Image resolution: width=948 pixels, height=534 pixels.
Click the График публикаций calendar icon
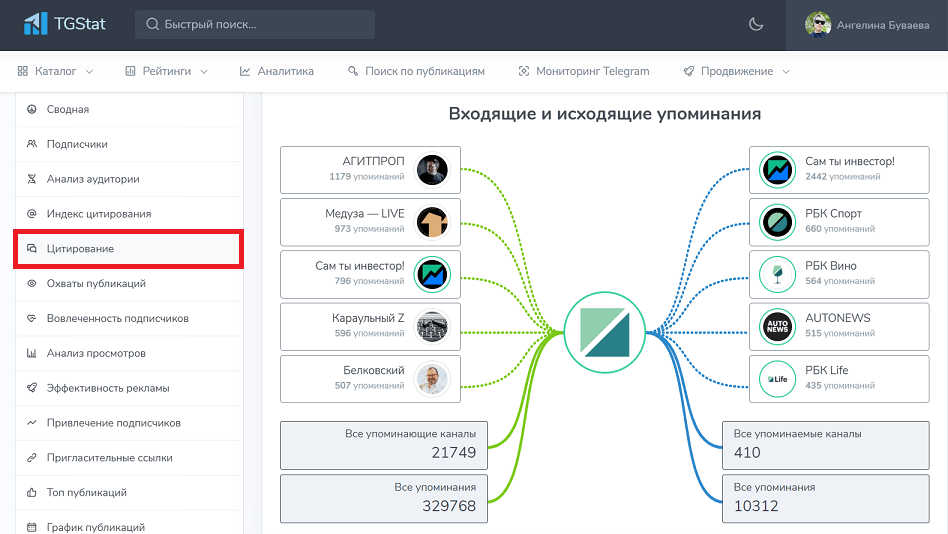coord(31,527)
